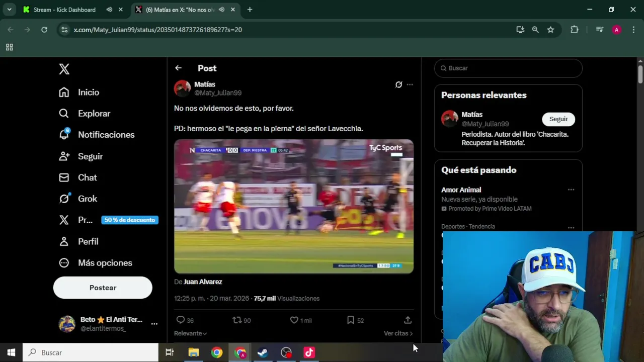Mute the Kick Dashboard tab audio
644x362 pixels.
(109, 10)
